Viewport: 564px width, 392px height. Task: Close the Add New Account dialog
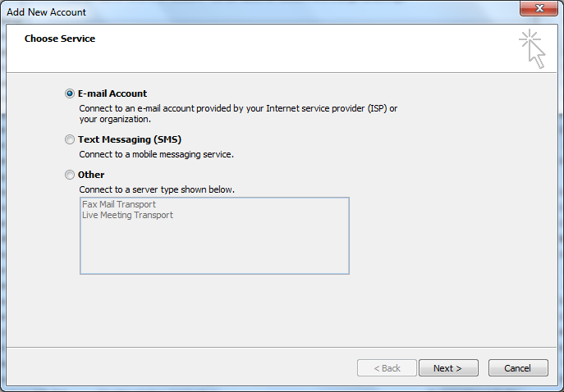539,11
